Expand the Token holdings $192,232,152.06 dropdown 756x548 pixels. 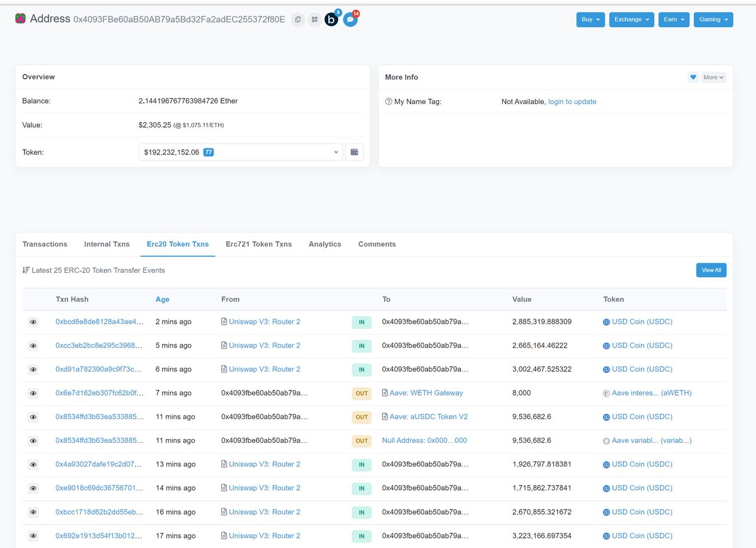click(x=241, y=152)
